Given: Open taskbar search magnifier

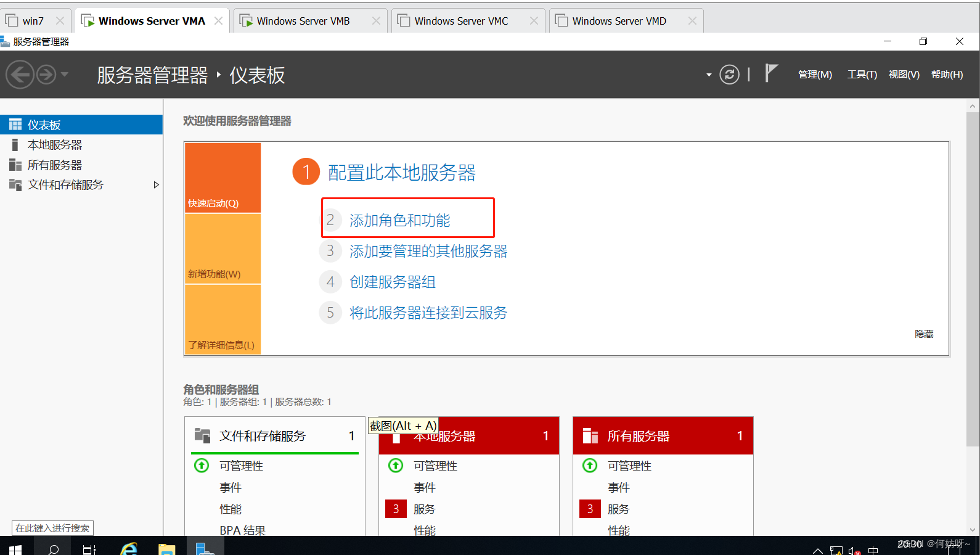Looking at the screenshot, I should tap(54, 548).
